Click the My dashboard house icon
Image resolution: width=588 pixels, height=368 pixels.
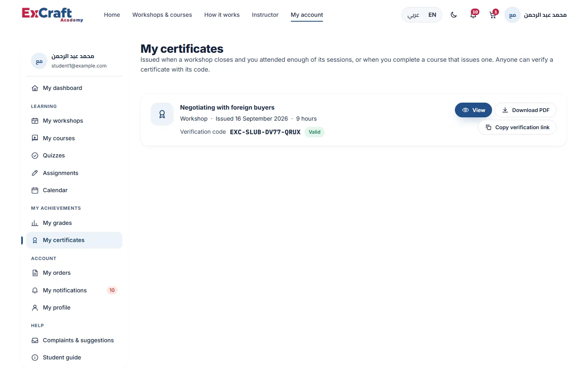(x=35, y=88)
